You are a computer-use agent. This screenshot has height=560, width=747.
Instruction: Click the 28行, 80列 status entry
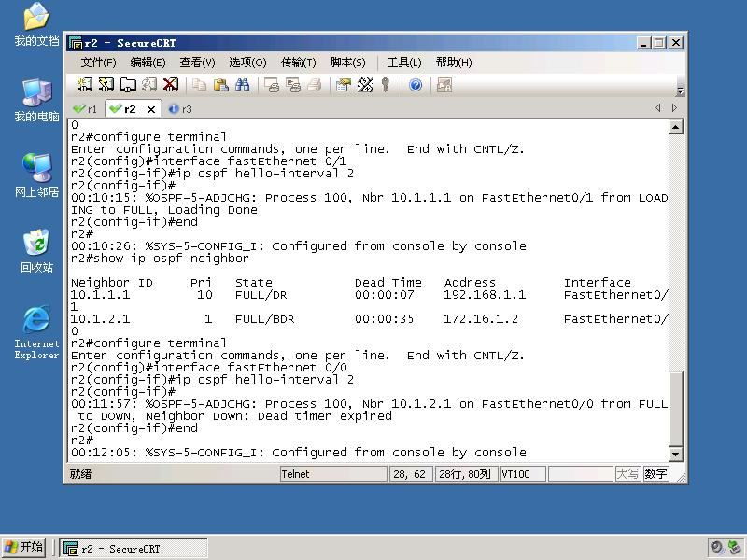[x=466, y=474]
